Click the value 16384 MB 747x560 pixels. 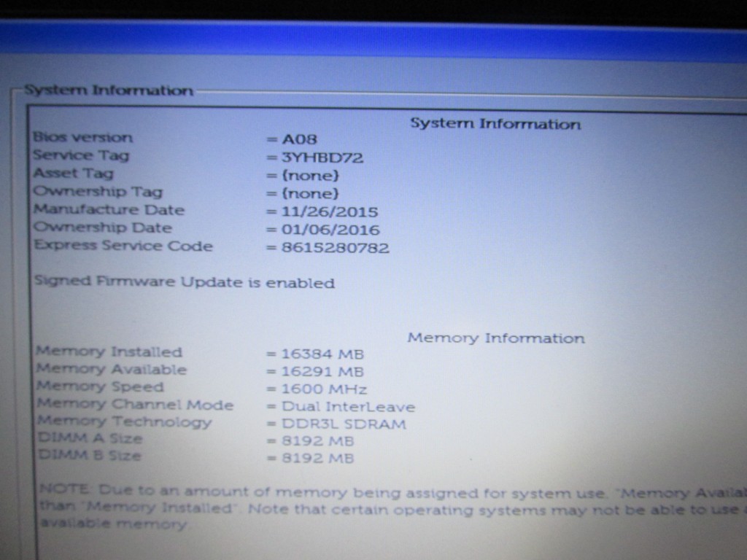322,354
